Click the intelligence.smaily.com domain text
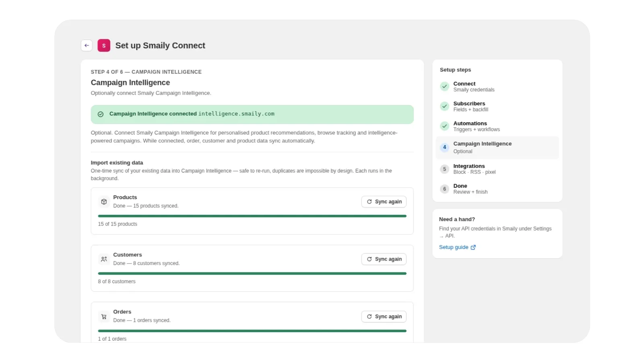644x362 pixels. [236, 114]
